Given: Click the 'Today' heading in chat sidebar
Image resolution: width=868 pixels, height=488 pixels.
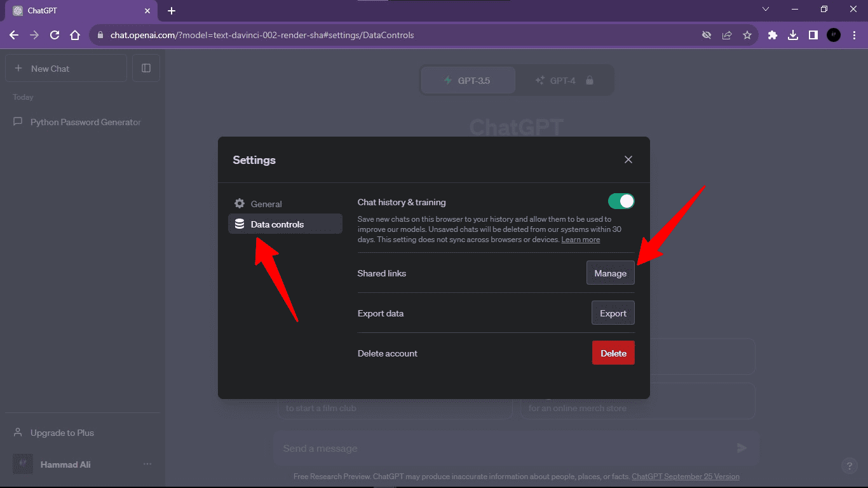Looking at the screenshot, I should pos(23,97).
